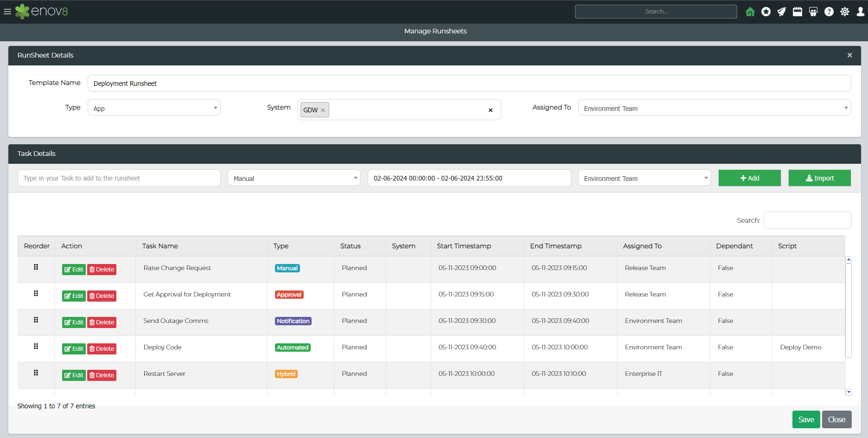This screenshot has width=868, height=438.
Task: Click the table scrollbar down arrow
Action: pos(849,393)
